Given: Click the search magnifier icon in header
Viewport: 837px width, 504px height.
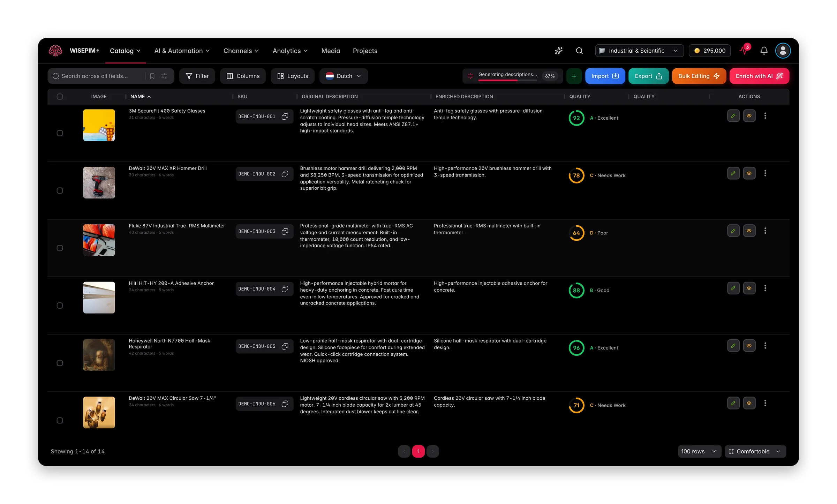Looking at the screenshot, I should pyautogui.click(x=579, y=51).
